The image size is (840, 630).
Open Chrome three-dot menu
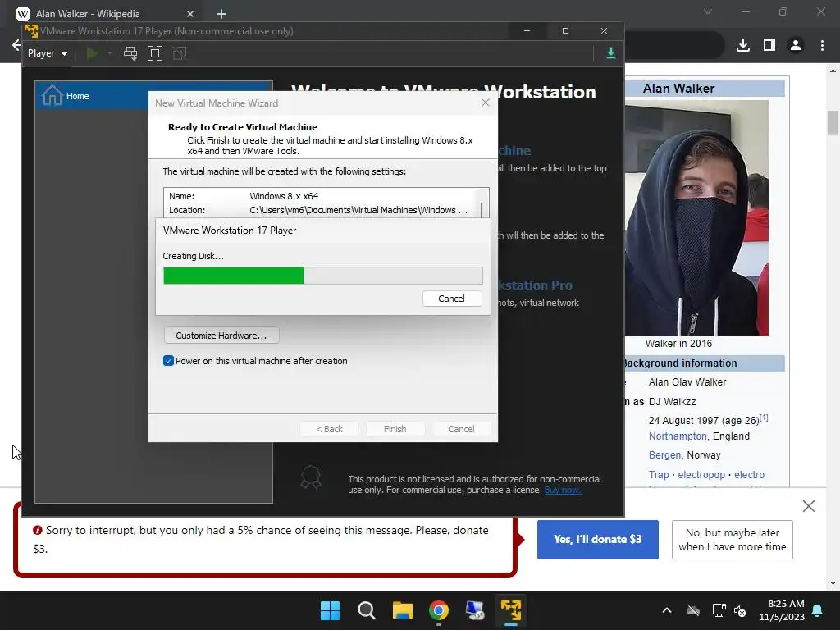click(x=822, y=46)
